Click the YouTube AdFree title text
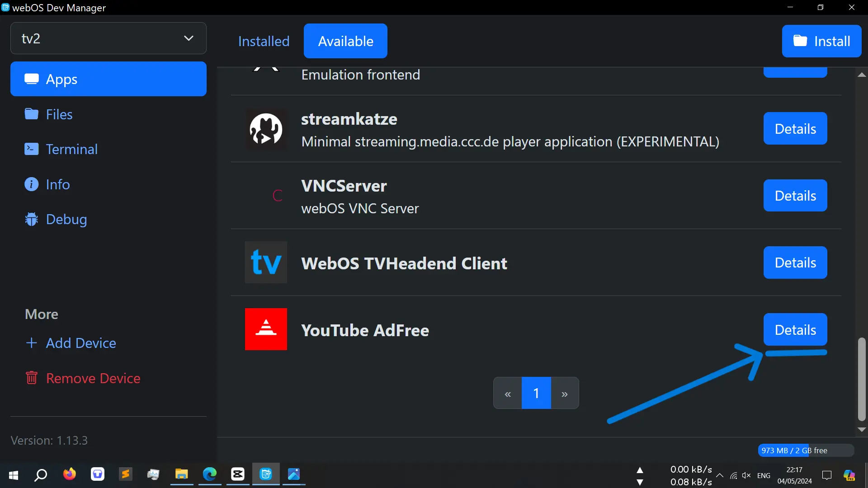 point(365,330)
